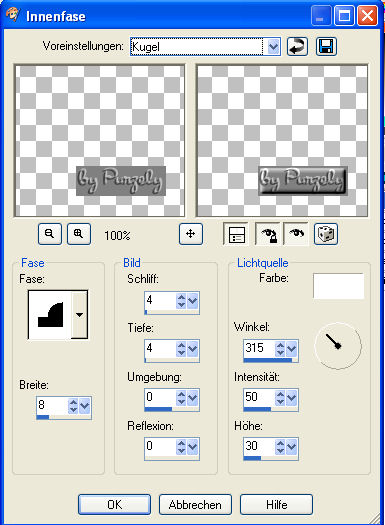Open the Voreinstellungen preset dropdown
This screenshot has height=525, width=385.
tap(274, 46)
